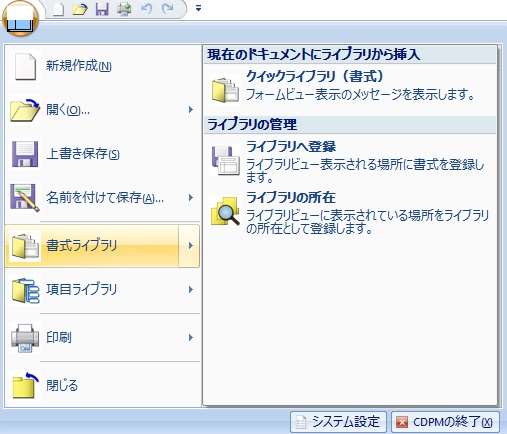Click the new document icon in quick access toolbar
The width and height of the screenshot is (507, 434).
58,9
